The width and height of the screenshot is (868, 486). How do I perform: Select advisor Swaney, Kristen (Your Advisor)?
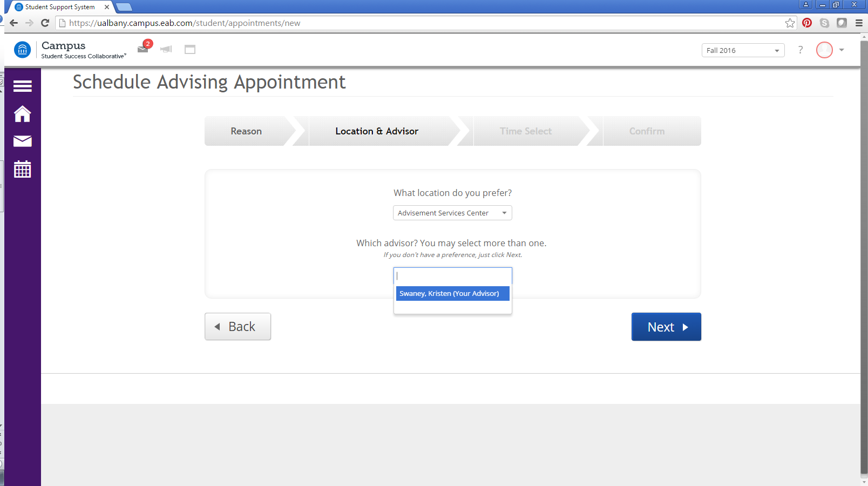coord(452,293)
